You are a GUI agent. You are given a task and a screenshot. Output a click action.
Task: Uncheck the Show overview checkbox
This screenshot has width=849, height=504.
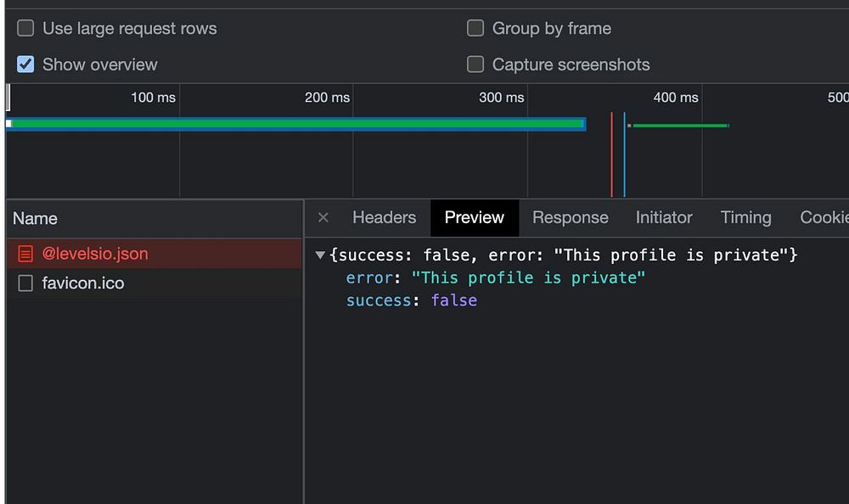pos(26,64)
